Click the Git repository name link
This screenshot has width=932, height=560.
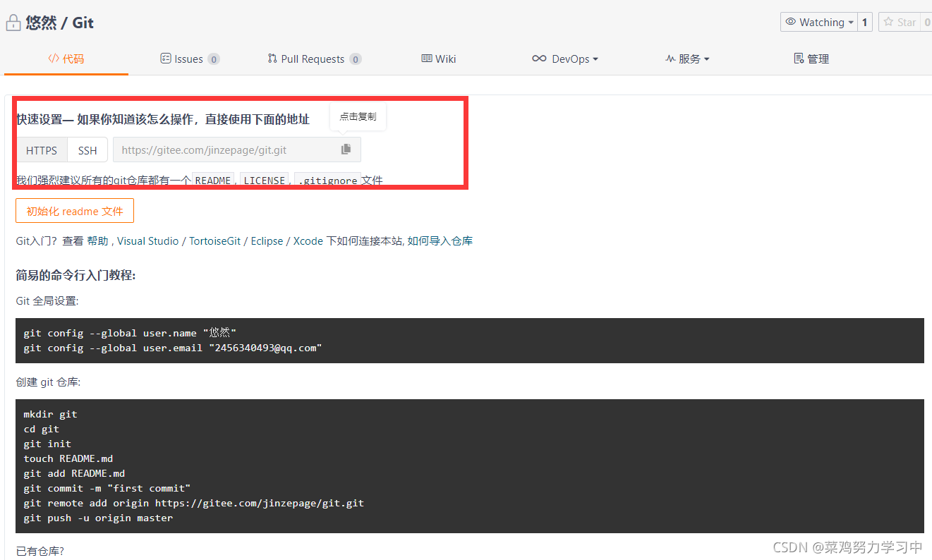(83, 23)
